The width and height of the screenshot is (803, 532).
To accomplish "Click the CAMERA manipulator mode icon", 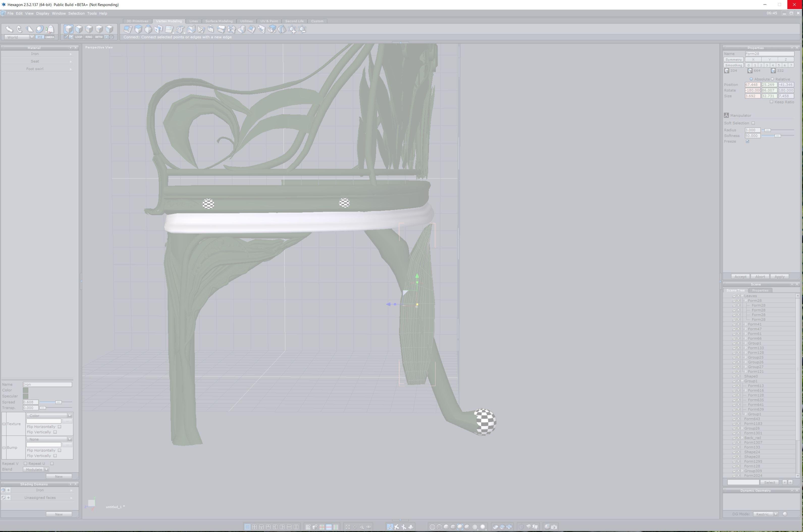I will coord(49,37).
